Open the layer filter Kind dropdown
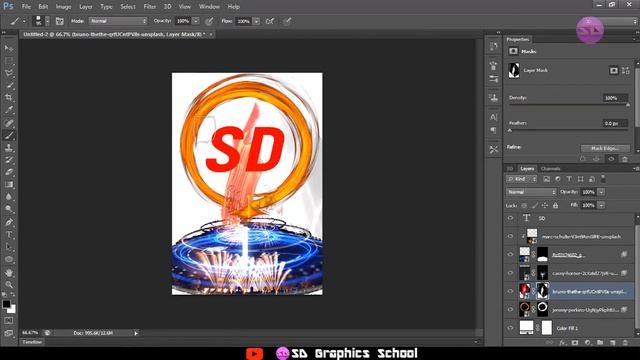The image size is (640, 360). coord(522,179)
